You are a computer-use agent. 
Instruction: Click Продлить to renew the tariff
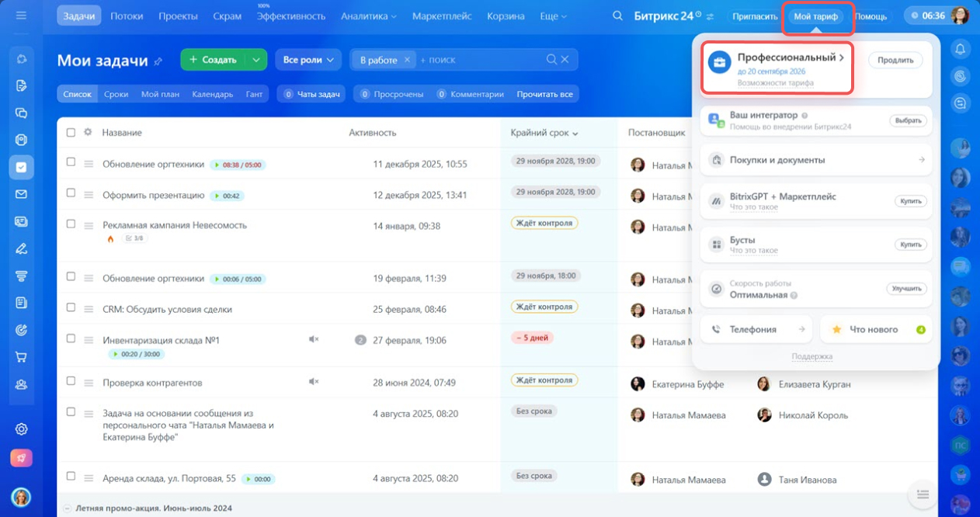point(895,61)
